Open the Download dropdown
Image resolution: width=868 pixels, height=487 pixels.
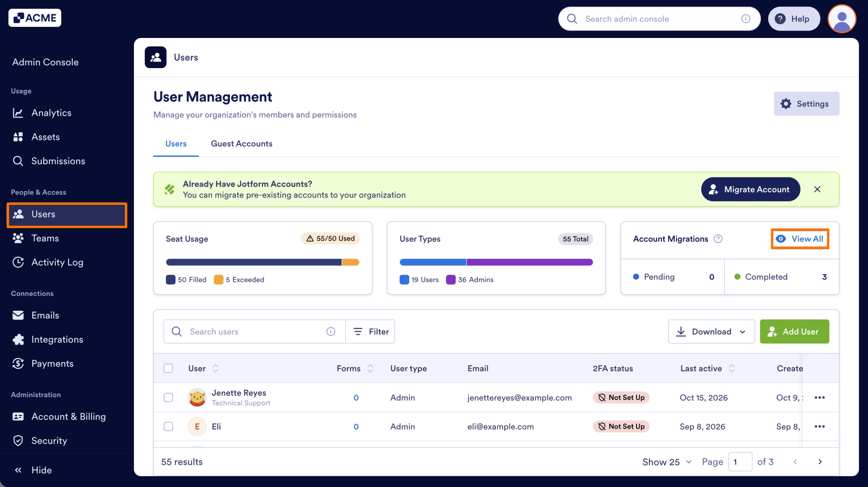click(x=711, y=331)
